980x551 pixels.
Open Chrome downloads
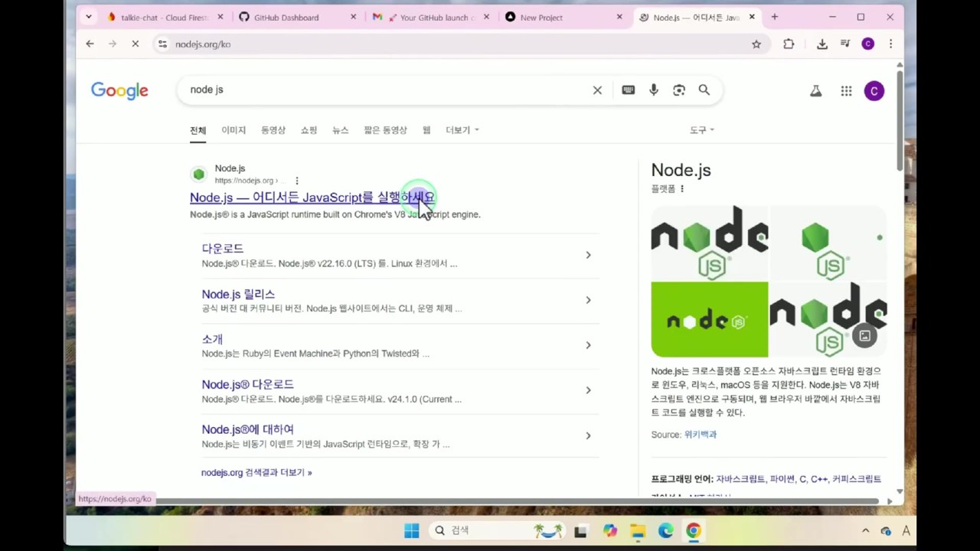(822, 44)
